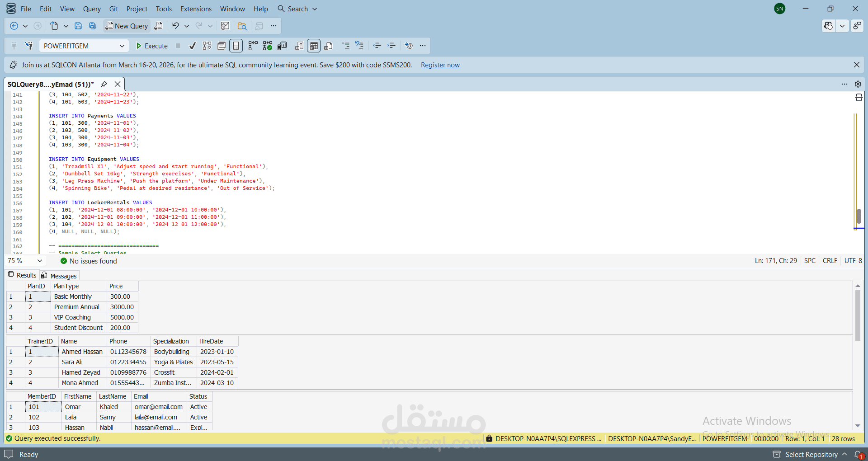This screenshot has width=868, height=461.
Task: Open the notifications bell icon
Action: pyautogui.click(x=858, y=454)
